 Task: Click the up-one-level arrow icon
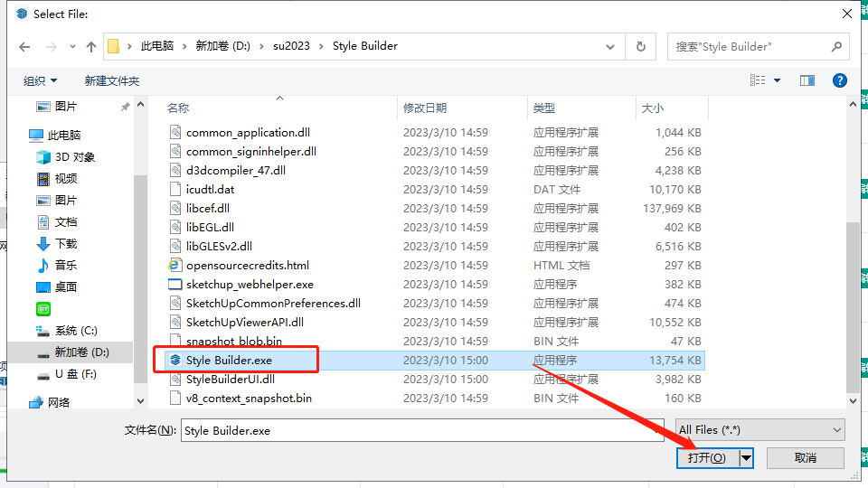(x=90, y=46)
